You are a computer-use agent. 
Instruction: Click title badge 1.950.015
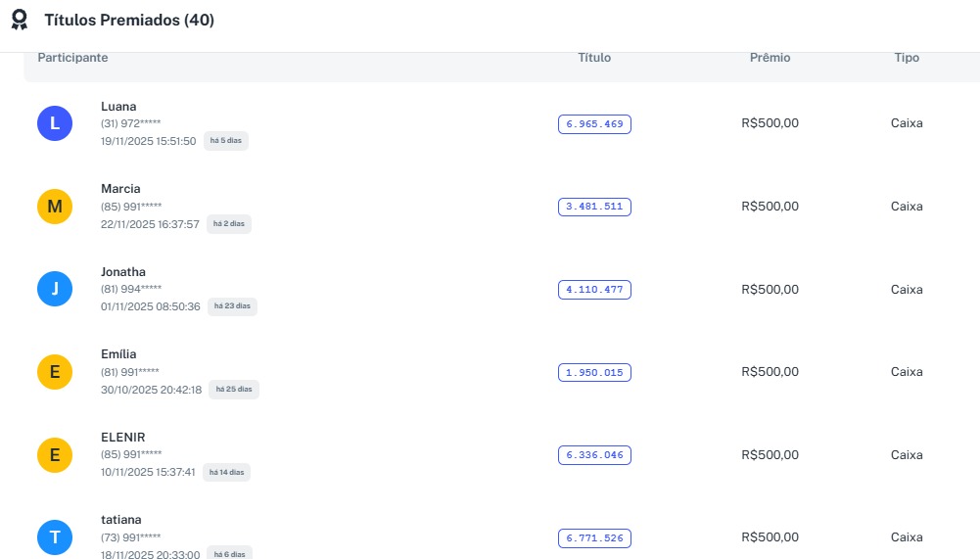pos(594,372)
